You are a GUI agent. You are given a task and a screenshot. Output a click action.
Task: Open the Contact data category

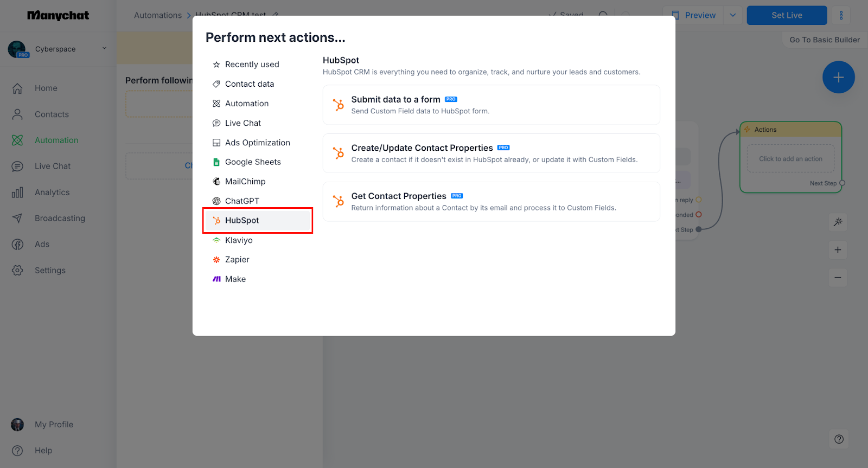click(249, 84)
